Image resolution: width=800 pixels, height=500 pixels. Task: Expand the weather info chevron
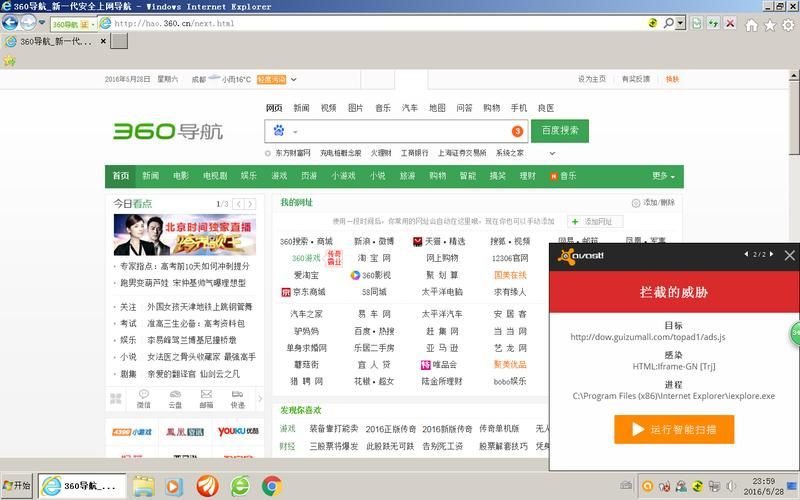click(293, 80)
